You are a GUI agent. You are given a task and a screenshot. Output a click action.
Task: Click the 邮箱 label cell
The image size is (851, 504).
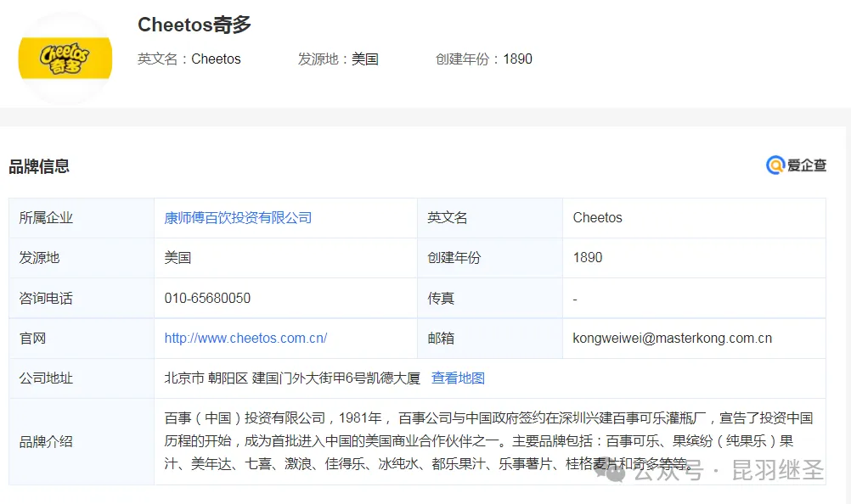[490, 339]
